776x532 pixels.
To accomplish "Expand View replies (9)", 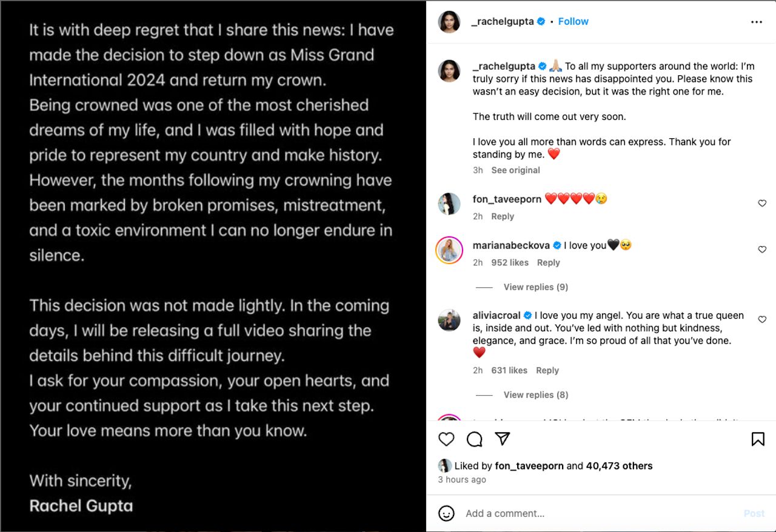I will click(x=535, y=287).
